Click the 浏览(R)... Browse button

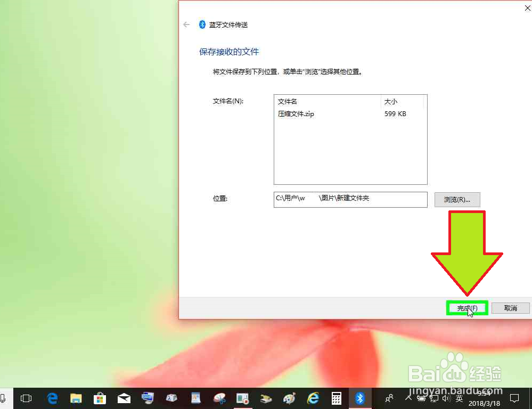pos(457,200)
